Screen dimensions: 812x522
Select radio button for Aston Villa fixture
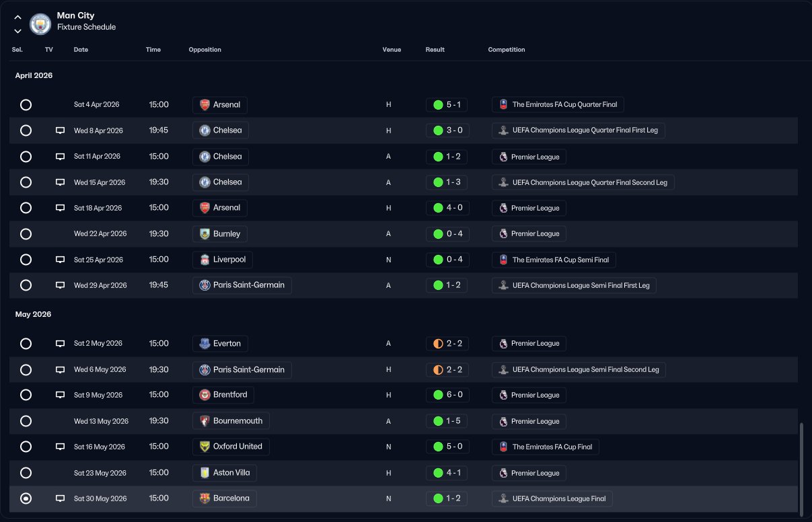point(26,473)
